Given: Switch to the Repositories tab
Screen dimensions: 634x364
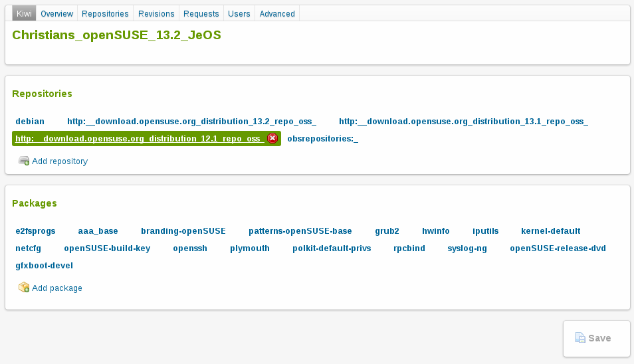Looking at the screenshot, I should coord(105,13).
